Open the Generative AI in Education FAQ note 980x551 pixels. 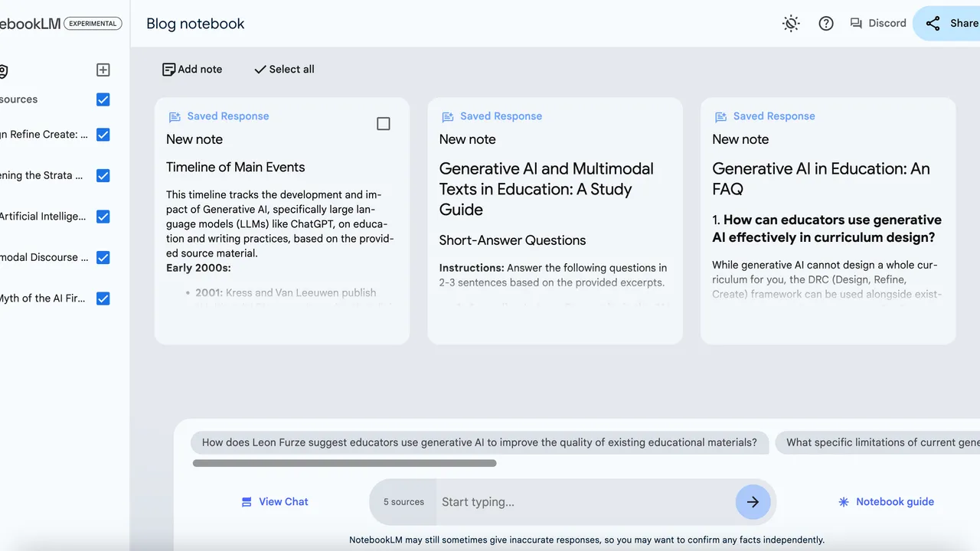pos(828,220)
